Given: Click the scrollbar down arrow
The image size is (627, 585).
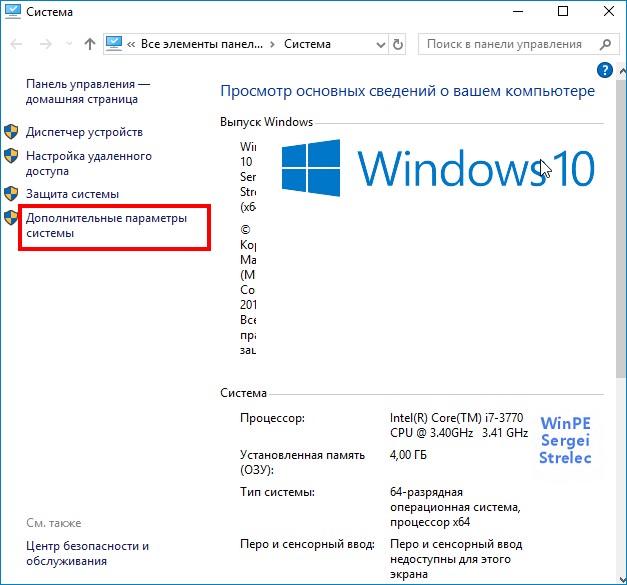Looking at the screenshot, I should click(622, 579).
